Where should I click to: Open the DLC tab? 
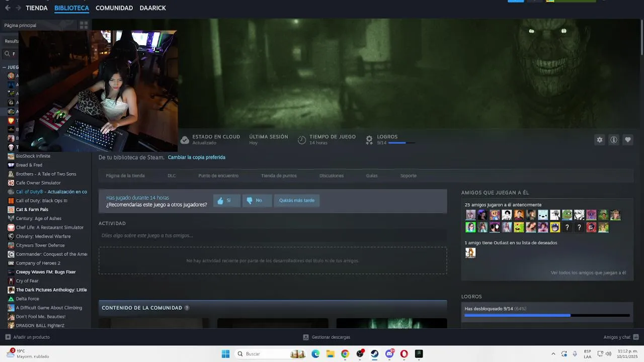[x=172, y=176]
